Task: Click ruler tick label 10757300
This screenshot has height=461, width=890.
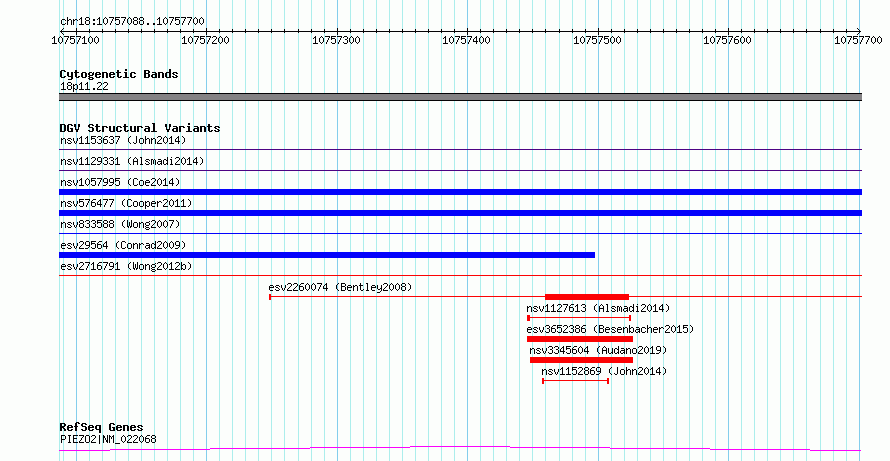Action: (x=337, y=40)
